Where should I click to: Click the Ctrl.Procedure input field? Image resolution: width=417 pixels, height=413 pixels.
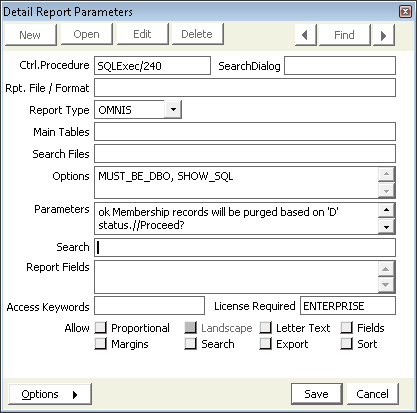point(152,66)
